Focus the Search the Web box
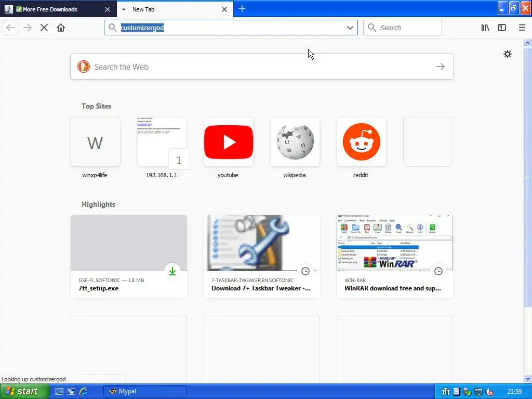This screenshot has height=399, width=532. (262, 66)
